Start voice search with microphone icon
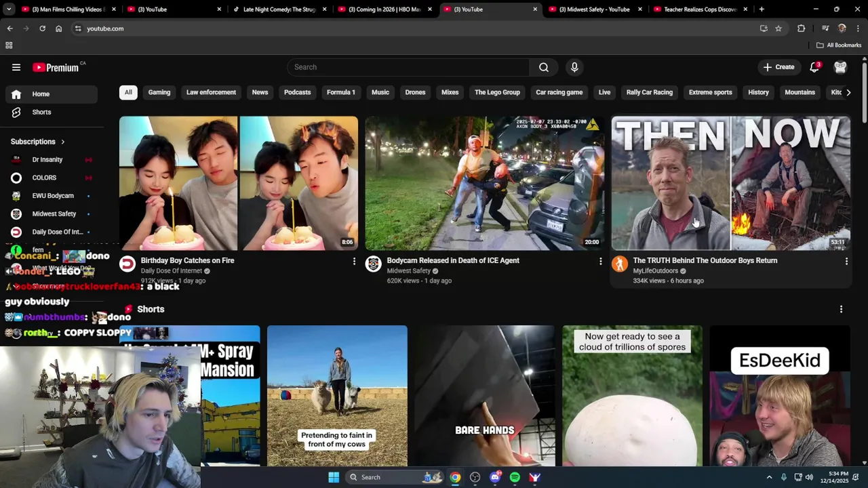 pos(574,67)
